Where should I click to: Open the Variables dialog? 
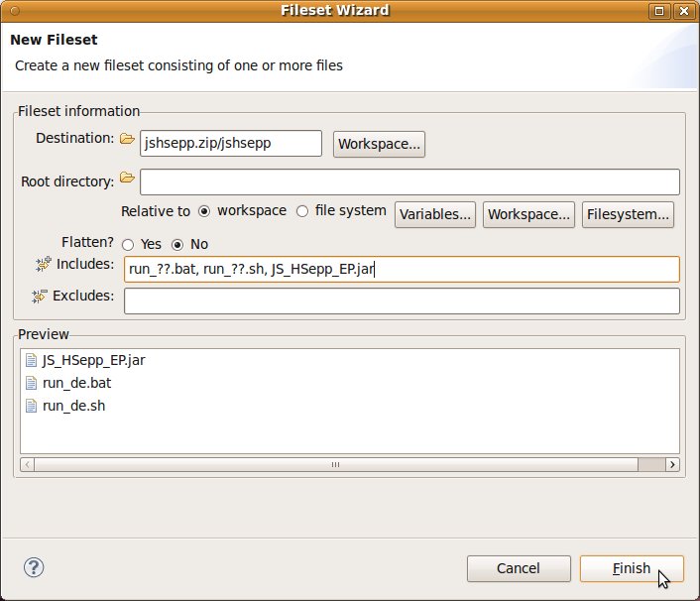coord(435,214)
